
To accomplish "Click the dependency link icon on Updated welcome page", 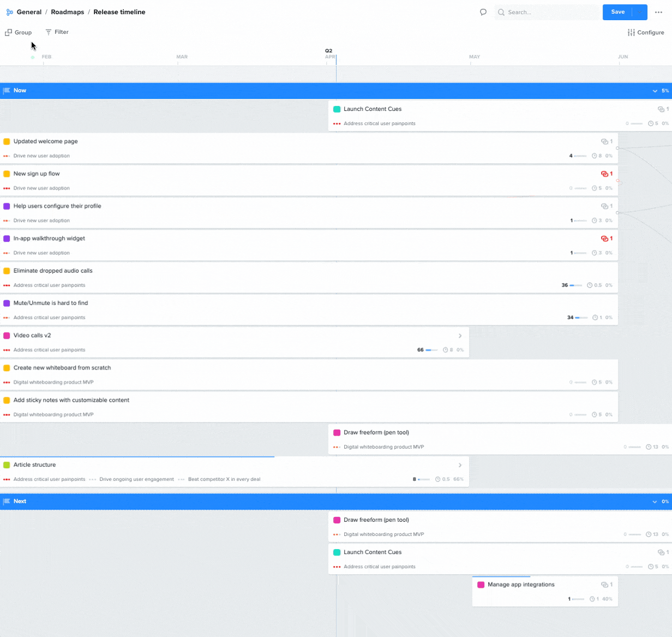I will point(604,141).
